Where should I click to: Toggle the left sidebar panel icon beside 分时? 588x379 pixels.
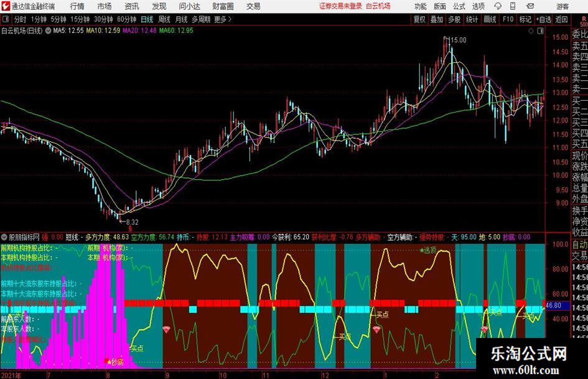click(x=6, y=19)
